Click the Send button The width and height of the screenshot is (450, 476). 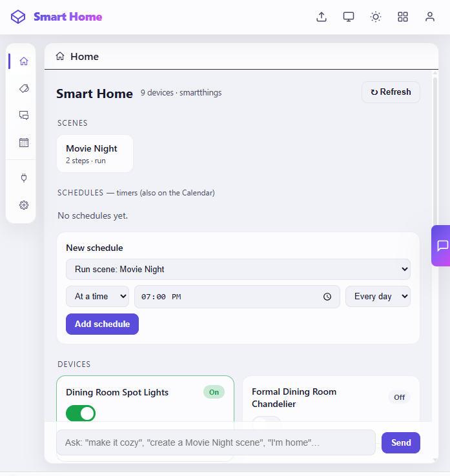pyautogui.click(x=401, y=442)
